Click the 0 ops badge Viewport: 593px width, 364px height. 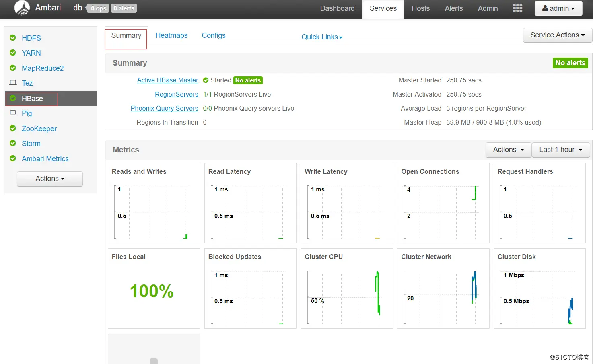coord(98,8)
